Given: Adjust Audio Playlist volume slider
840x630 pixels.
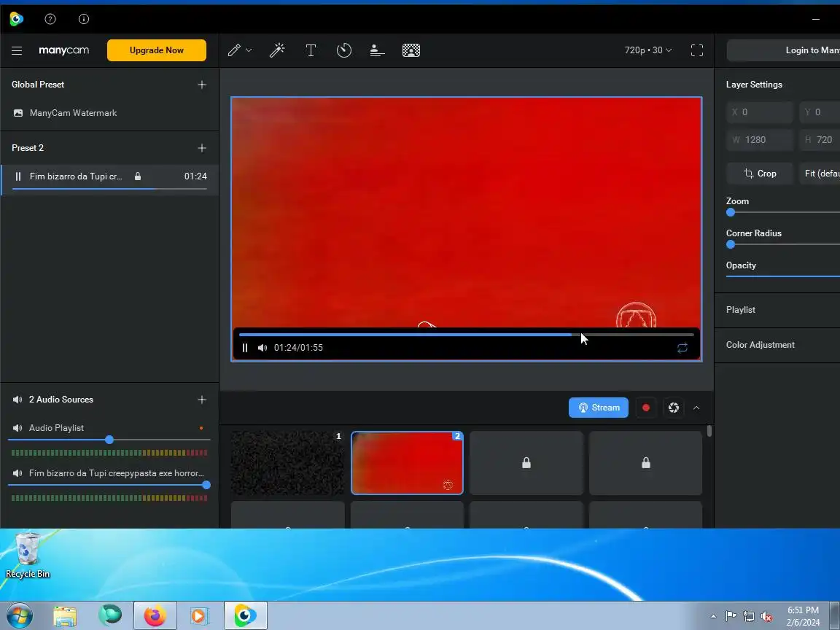Looking at the screenshot, I should tap(109, 440).
